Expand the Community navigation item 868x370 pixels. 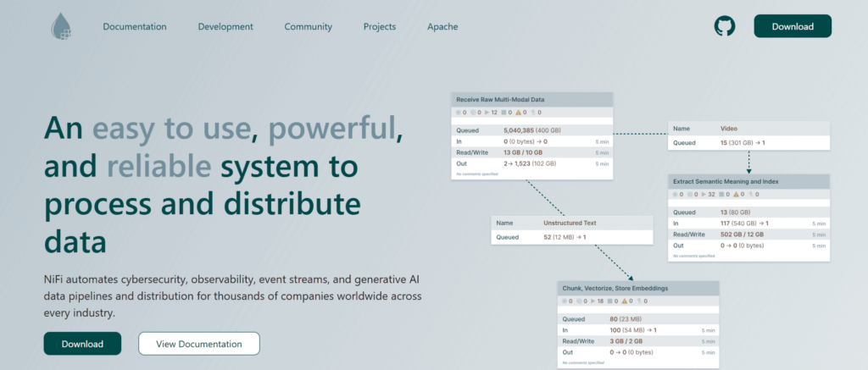tap(308, 26)
